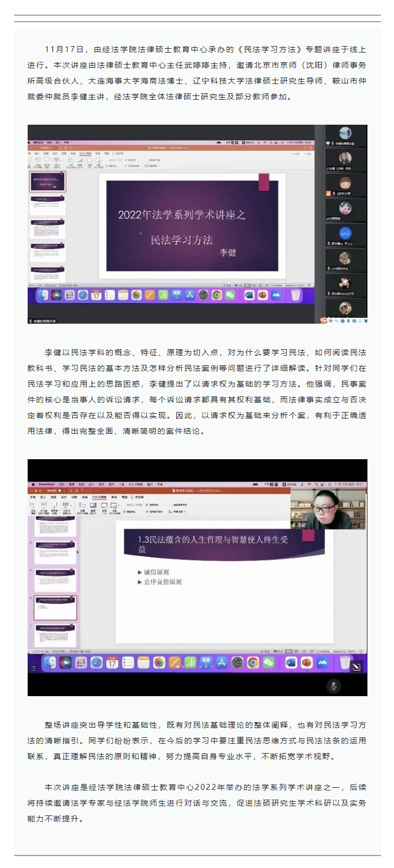Click Sogou input toolbar under upper screenshot

[343, 320]
